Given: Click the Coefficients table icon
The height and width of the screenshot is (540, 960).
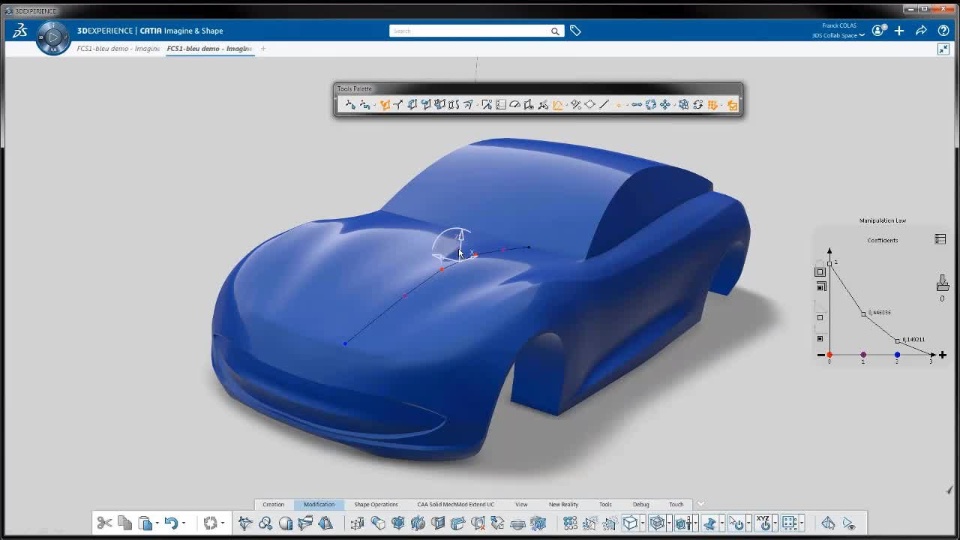Looking at the screenshot, I should tap(940, 239).
